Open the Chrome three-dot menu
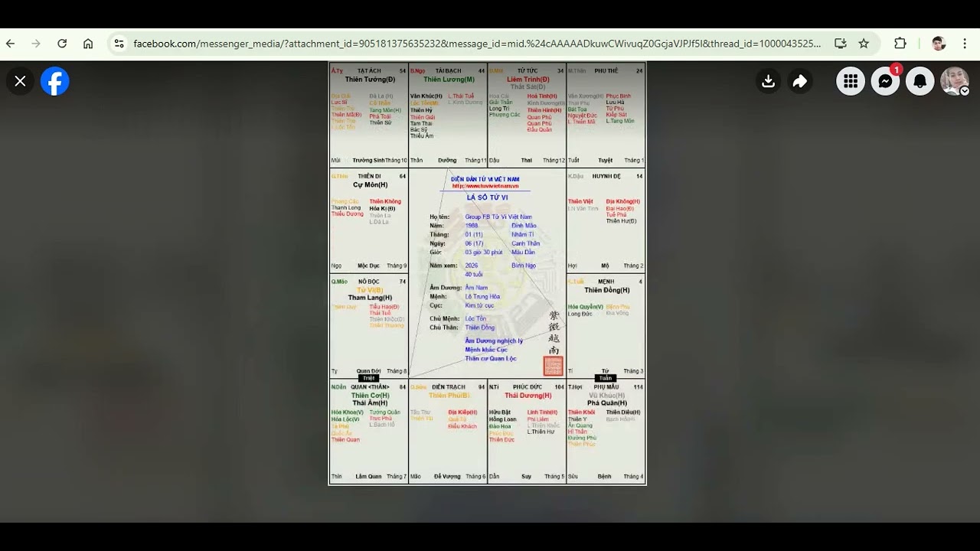Viewport: 980px width, 551px height. click(965, 44)
